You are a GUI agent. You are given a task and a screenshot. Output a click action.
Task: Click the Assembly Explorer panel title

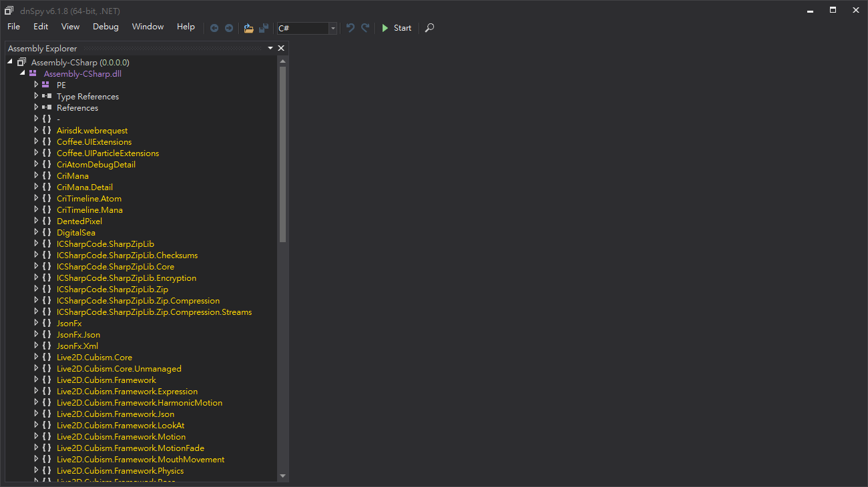click(42, 48)
